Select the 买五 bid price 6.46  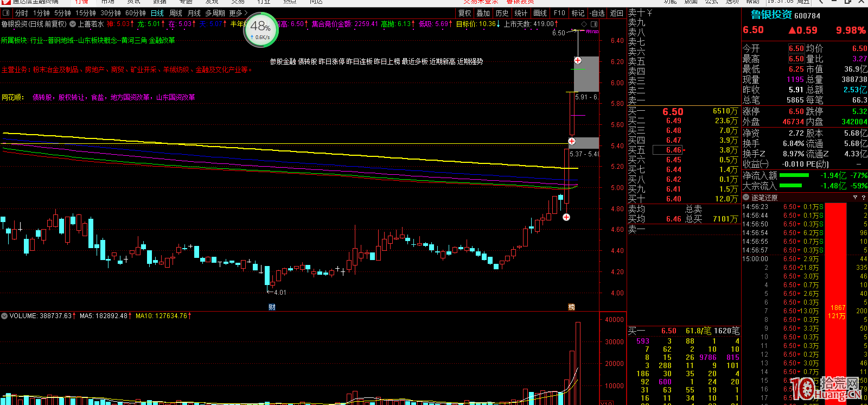click(674, 150)
